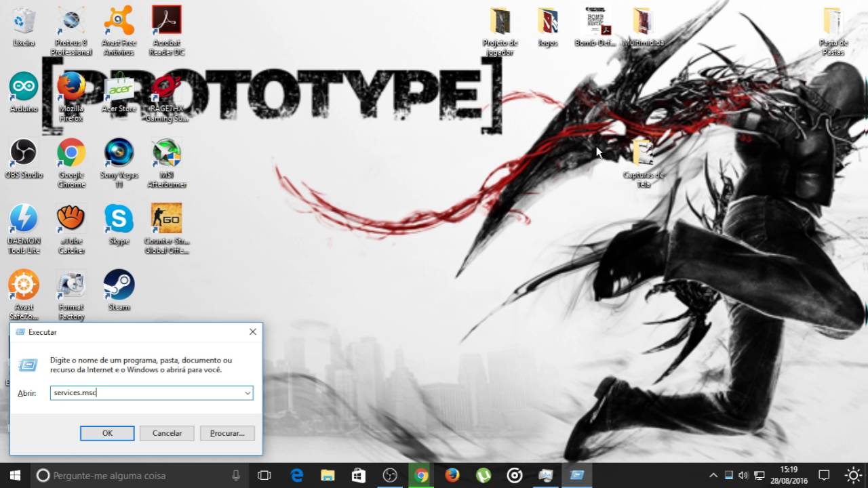Select the Multimídia folder icon
Viewport: 868px width, 488px height.
[x=643, y=26]
